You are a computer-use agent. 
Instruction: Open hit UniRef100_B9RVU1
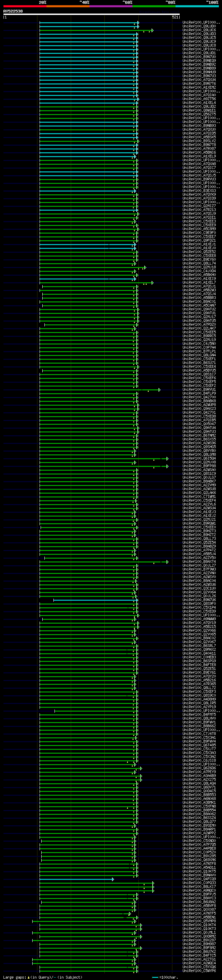(x=199, y=390)
